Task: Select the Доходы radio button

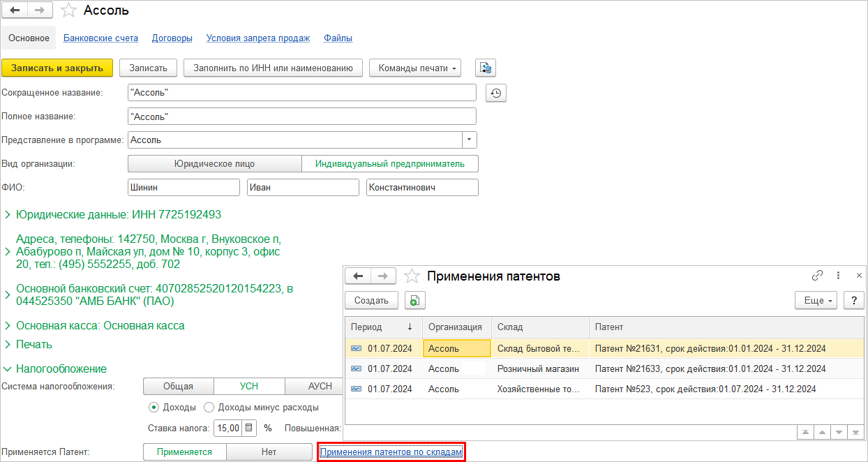Action: 154,407
